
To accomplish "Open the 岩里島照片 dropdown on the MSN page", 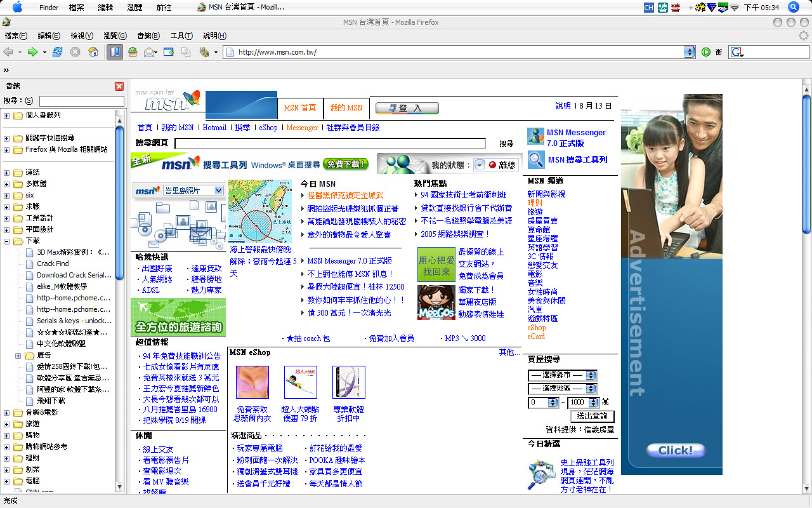I will 218,190.
